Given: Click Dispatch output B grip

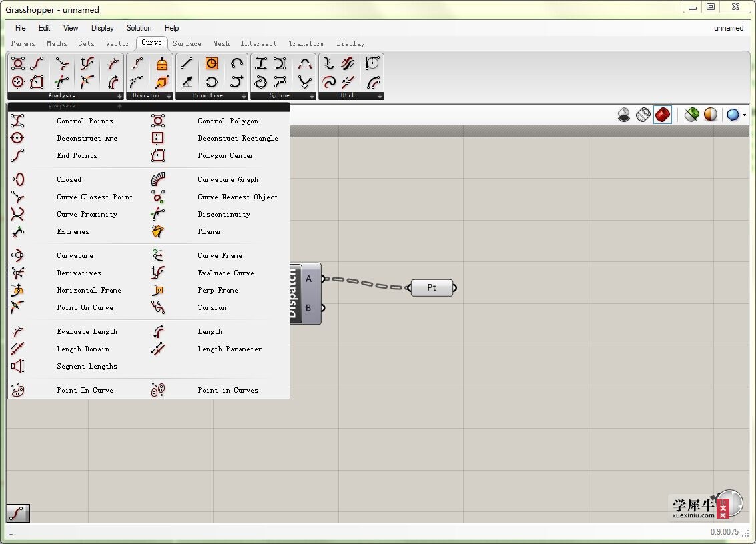Looking at the screenshot, I should (x=322, y=307).
